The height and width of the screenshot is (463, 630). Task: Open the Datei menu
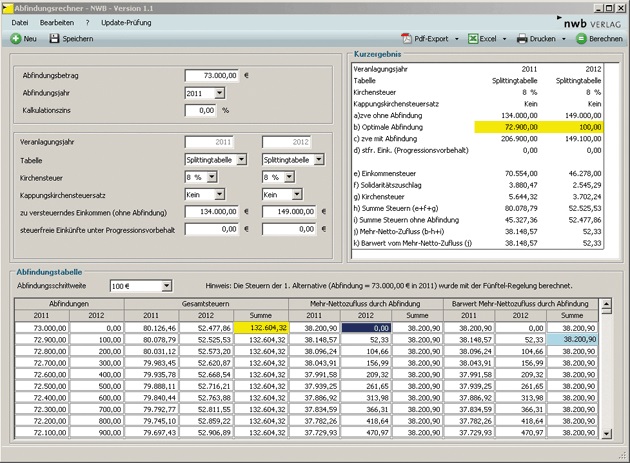coord(20,21)
